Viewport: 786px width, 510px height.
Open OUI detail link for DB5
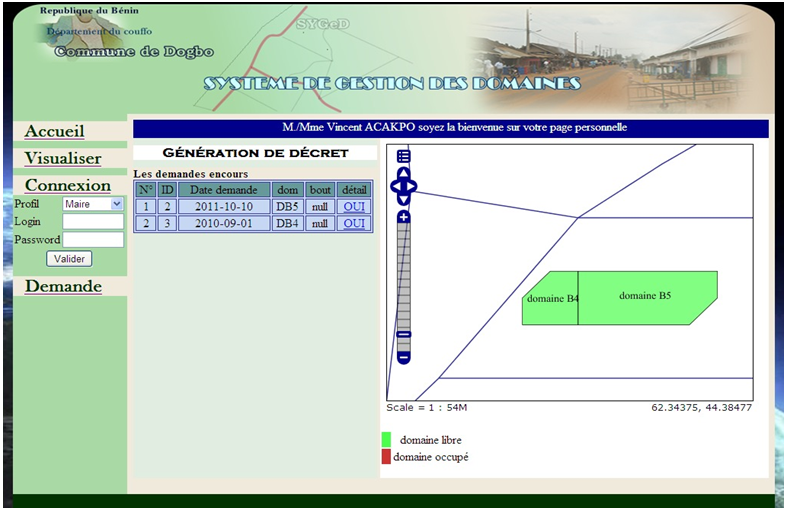(354, 206)
